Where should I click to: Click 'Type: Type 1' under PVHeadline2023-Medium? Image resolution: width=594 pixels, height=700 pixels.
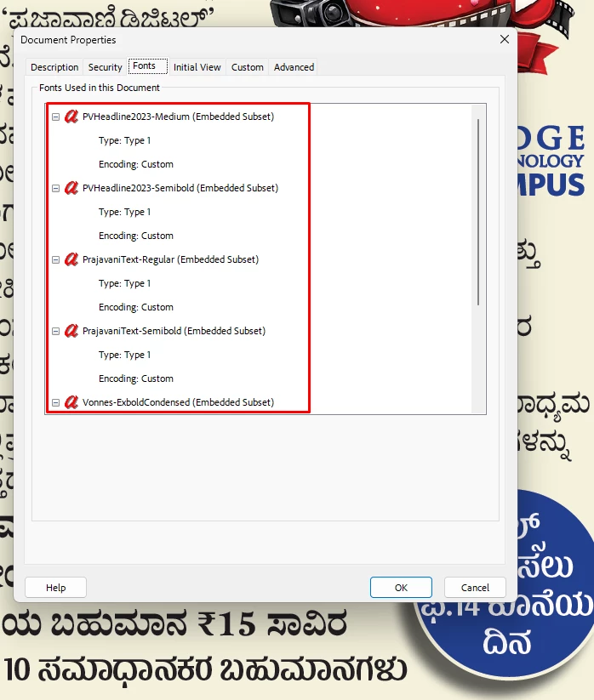coord(124,140)
